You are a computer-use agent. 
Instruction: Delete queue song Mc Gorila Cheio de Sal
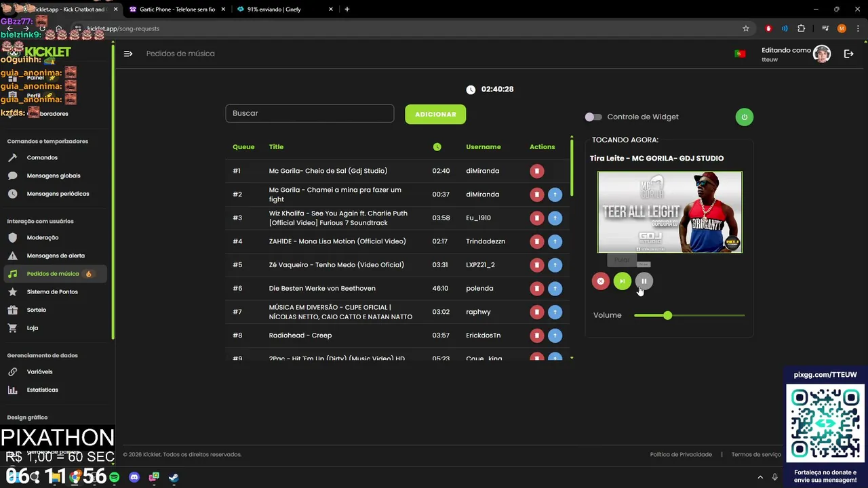coord(536,171)
